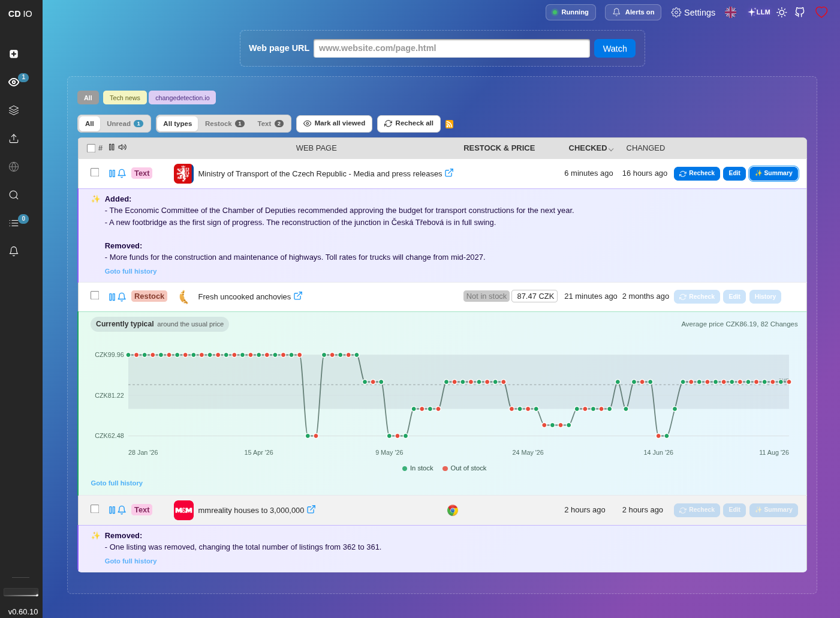Screen dimensions: 840x618
Task: Open the GitHub icon in top bar
Action: click(x=800, y=12)
